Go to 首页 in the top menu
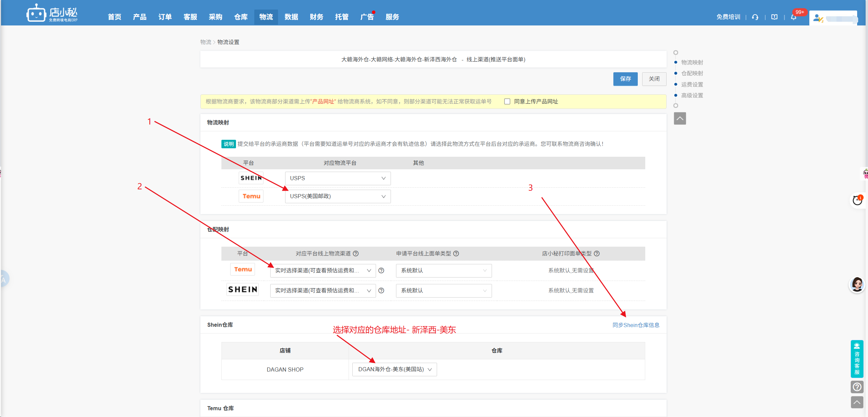Screen dimensions: 868x417 coord(115,17)
